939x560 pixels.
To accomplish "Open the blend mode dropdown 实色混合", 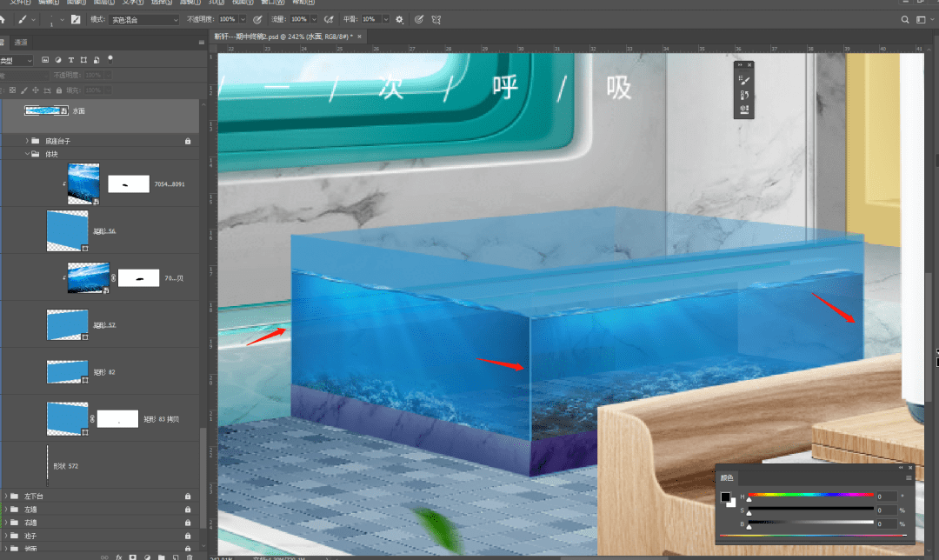I will (x=144, y=19).
